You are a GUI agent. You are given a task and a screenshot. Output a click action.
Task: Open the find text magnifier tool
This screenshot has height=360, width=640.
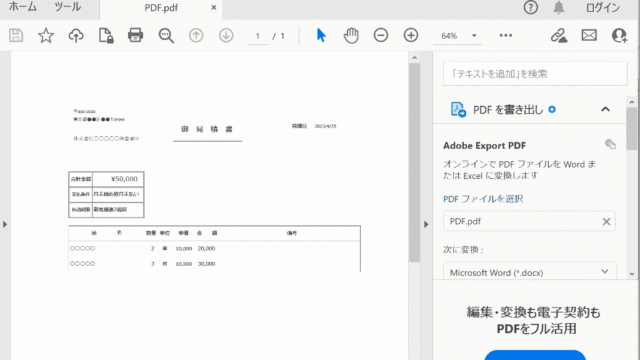[x=166, y=36]
